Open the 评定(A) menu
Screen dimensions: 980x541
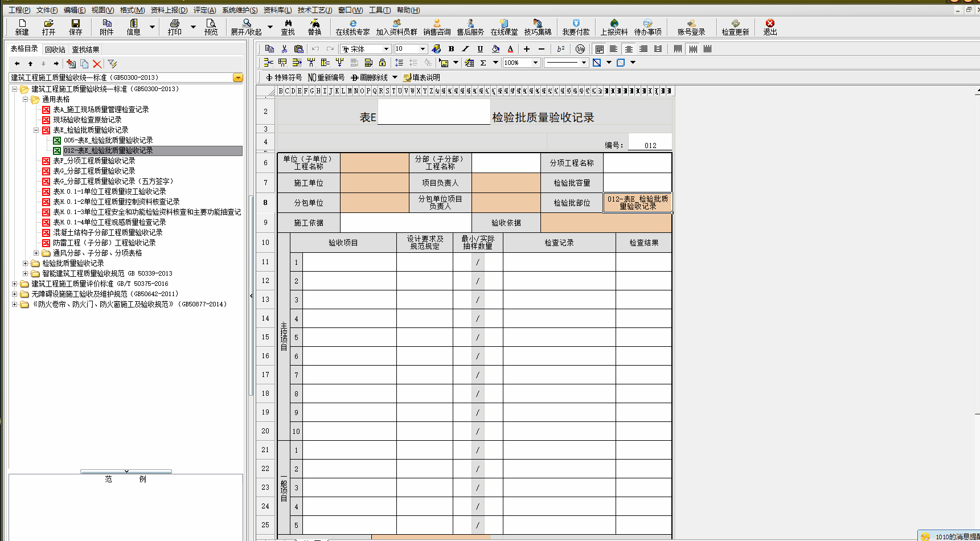click(204, 10)
